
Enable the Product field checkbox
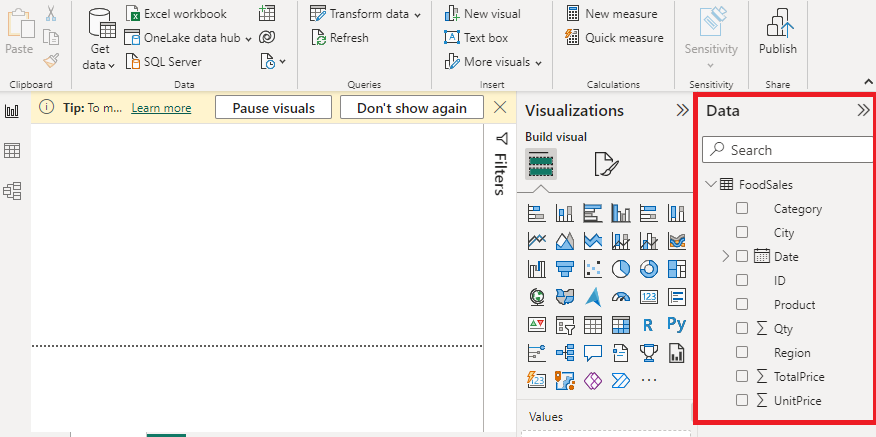742,305
